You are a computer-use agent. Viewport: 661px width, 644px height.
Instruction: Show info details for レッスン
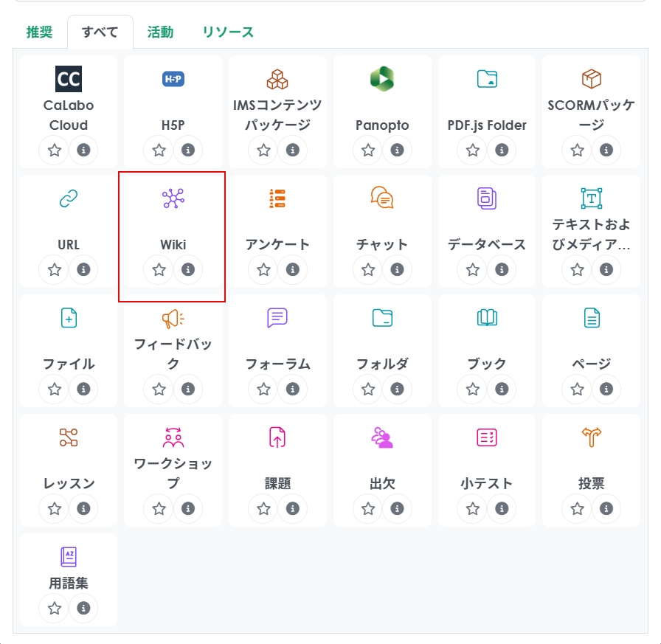pos(83,509)
